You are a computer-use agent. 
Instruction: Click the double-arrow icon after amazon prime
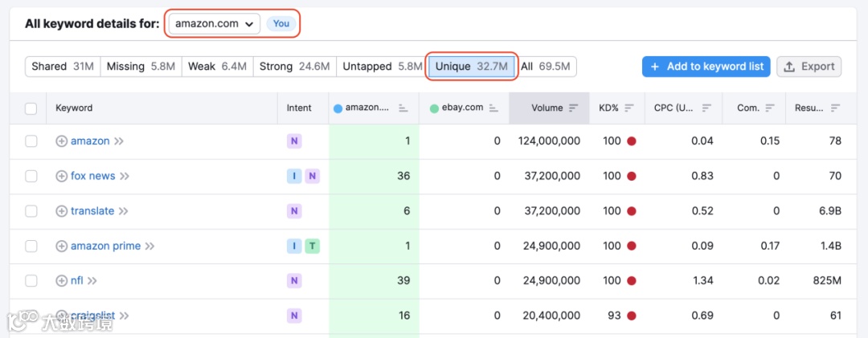click(x=149, y=246)
